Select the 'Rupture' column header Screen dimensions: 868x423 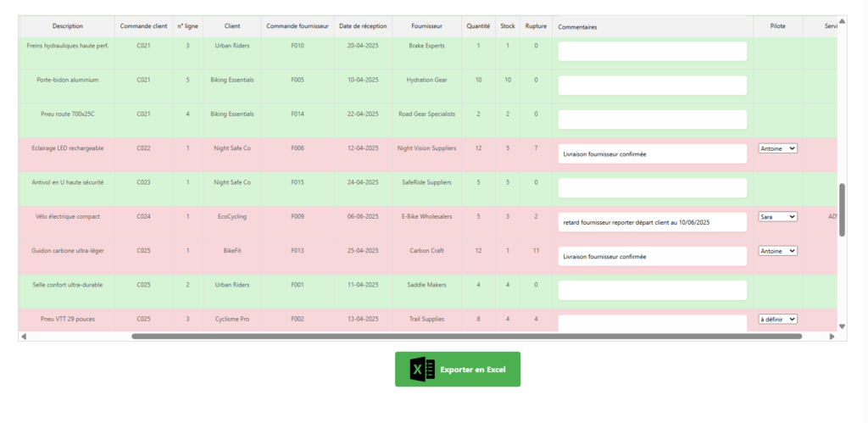(x=536, y=26)
